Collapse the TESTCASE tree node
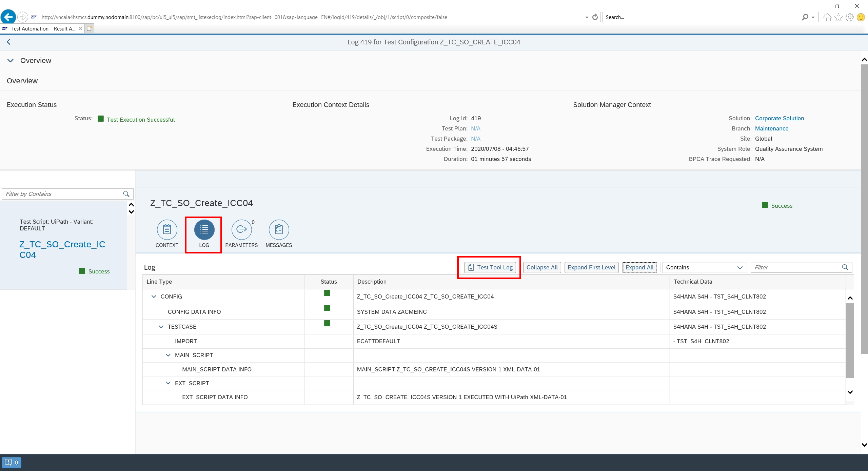The height and width of the screenshot is (471, 868). click(x=161, y=327)
